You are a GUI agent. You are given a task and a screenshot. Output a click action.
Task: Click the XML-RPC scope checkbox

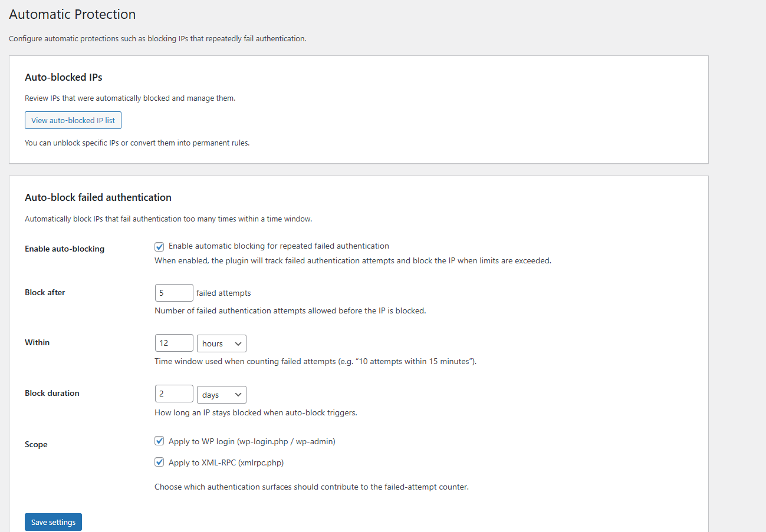tap(159, 462)
